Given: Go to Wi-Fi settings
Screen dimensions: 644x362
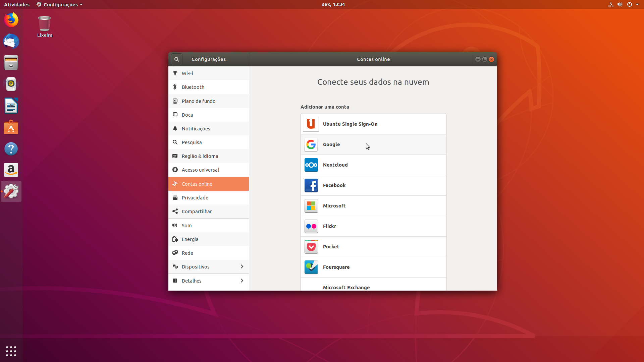Looking at the screenshot, I should [x=209, y=73].
